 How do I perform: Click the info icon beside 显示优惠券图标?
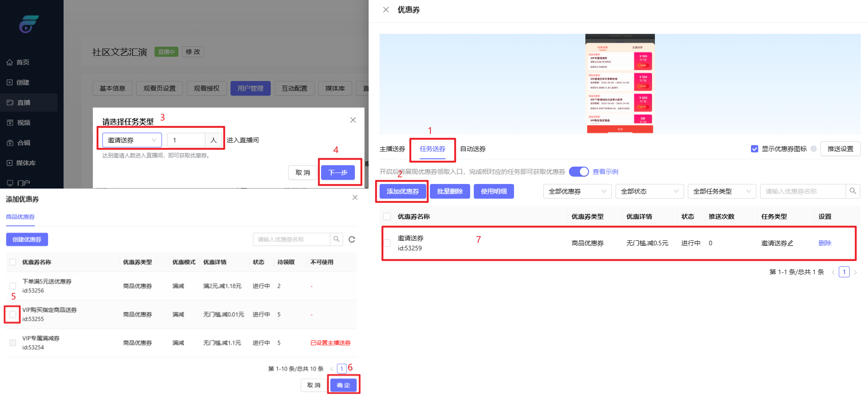814,149
